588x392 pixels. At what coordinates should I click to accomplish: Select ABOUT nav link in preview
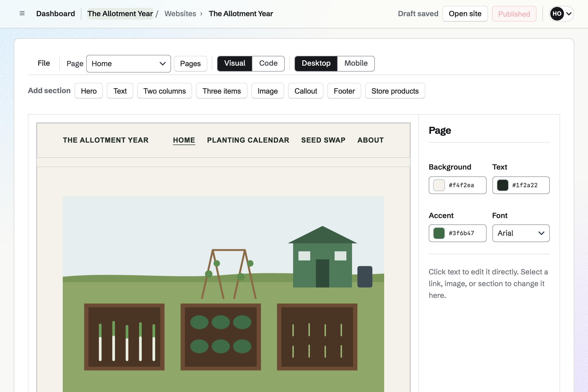point(370,140)
